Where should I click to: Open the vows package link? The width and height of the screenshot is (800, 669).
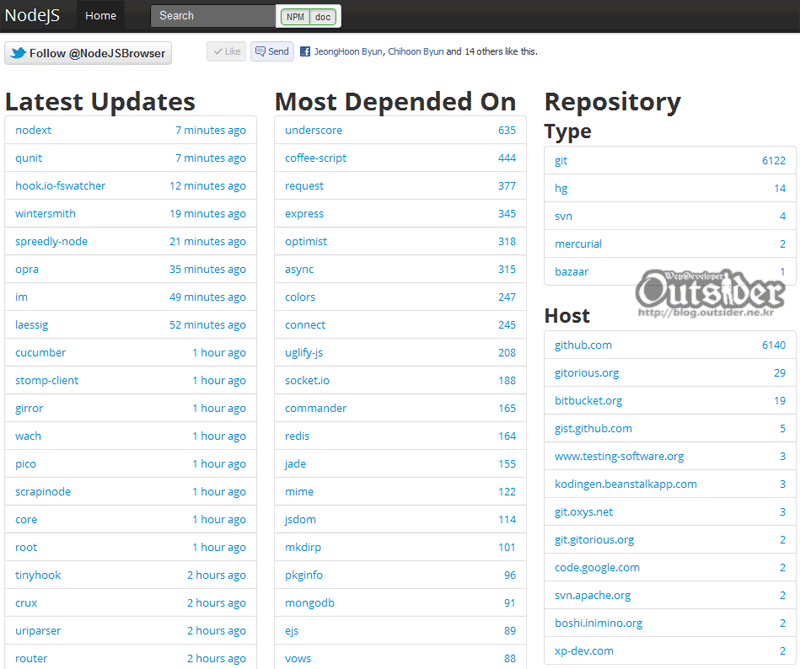[298, 659]
